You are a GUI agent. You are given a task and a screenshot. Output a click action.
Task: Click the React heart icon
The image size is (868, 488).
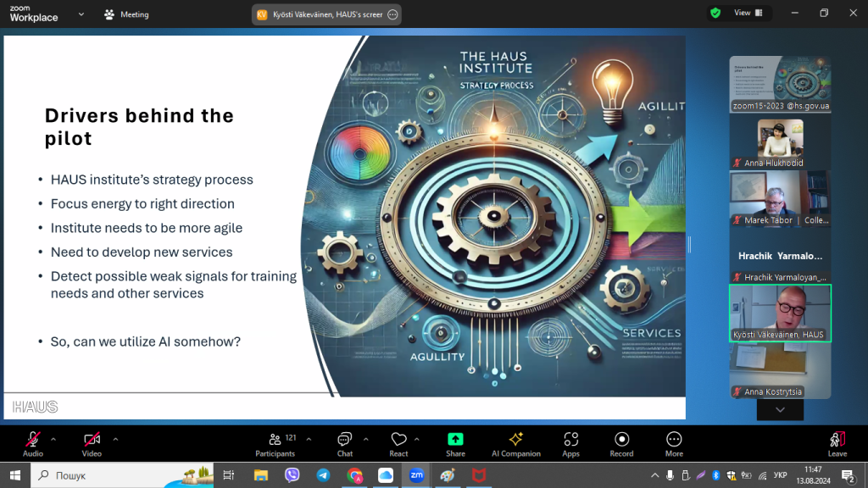[x=398, y=443]
